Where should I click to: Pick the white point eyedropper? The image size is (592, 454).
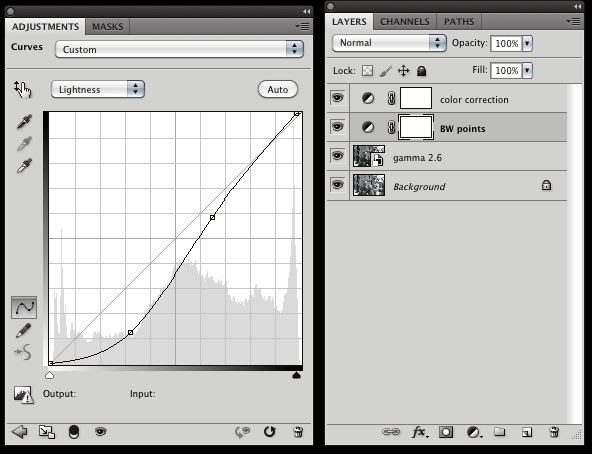[x=24, y=166]
